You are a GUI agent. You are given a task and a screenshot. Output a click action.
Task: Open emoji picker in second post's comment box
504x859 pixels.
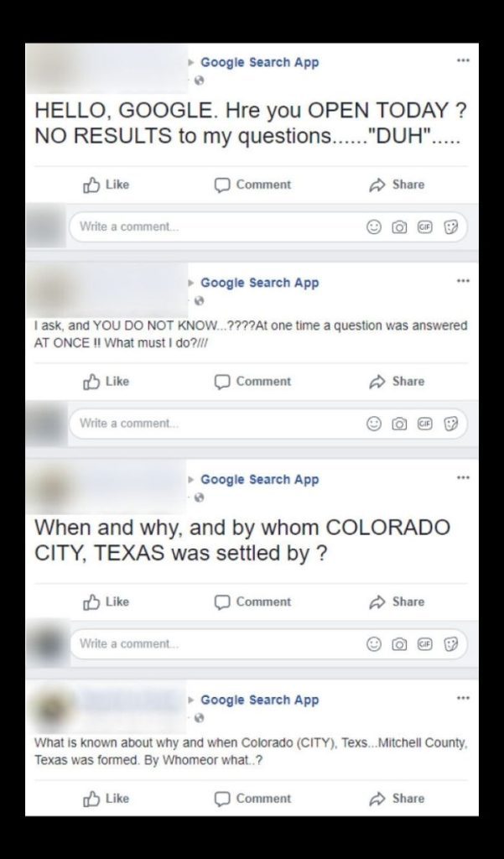coord(374,424)
